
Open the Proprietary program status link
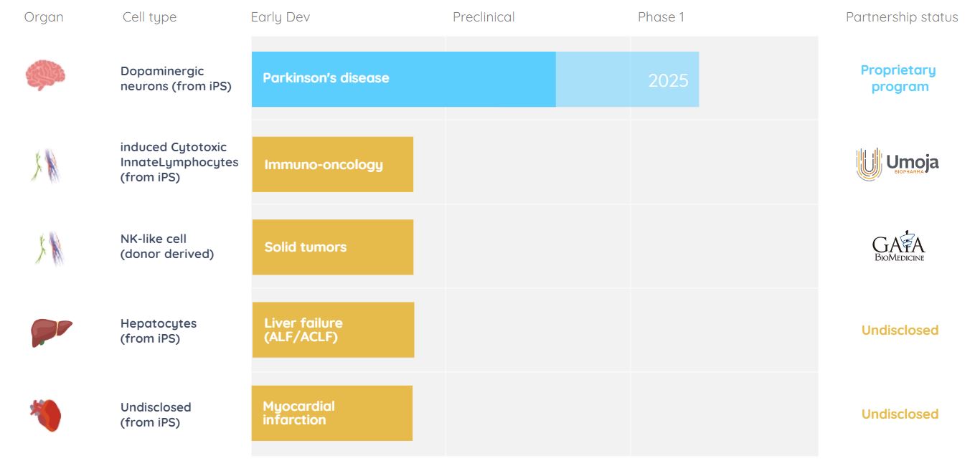tap(898, 78)
